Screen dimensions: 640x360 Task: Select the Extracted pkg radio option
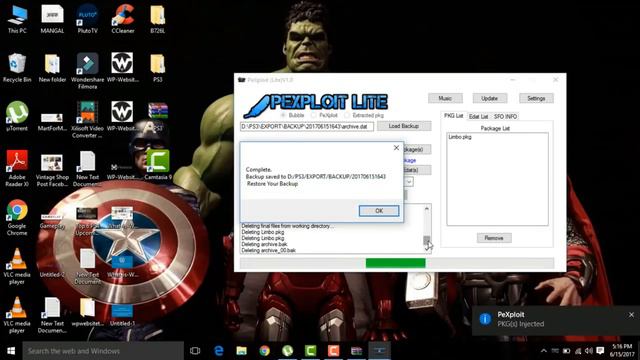point(347,116)
